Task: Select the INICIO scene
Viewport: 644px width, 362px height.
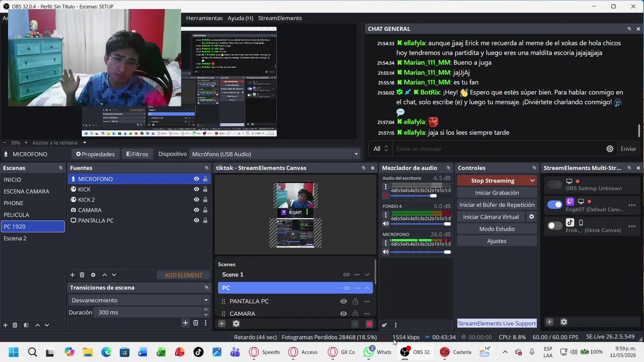Action: [x=33, y=179]
